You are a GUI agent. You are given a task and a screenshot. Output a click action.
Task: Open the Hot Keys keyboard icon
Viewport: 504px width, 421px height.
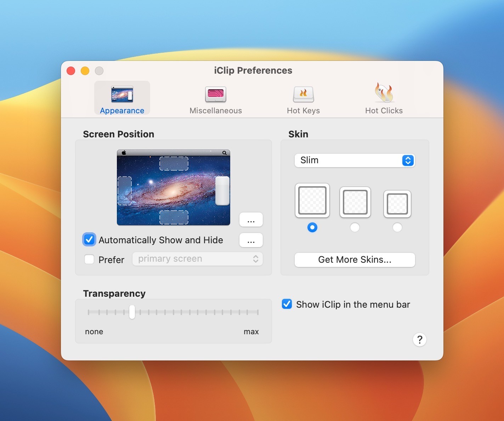[304, 94]
